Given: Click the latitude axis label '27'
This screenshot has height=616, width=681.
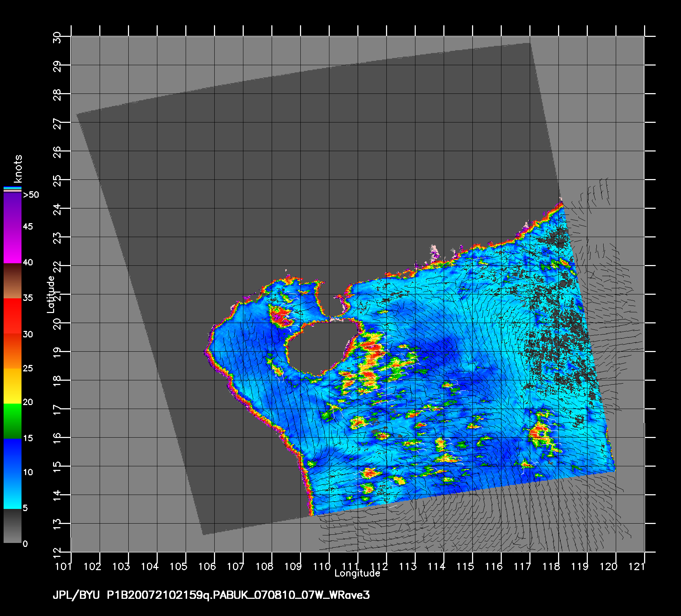Looking at the screenshot, I should 57,123.
